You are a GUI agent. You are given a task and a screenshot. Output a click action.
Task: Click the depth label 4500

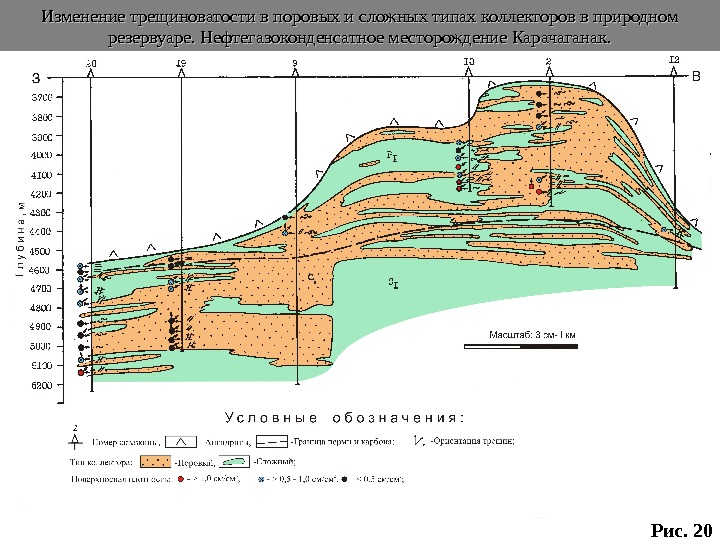click(40, 251)
